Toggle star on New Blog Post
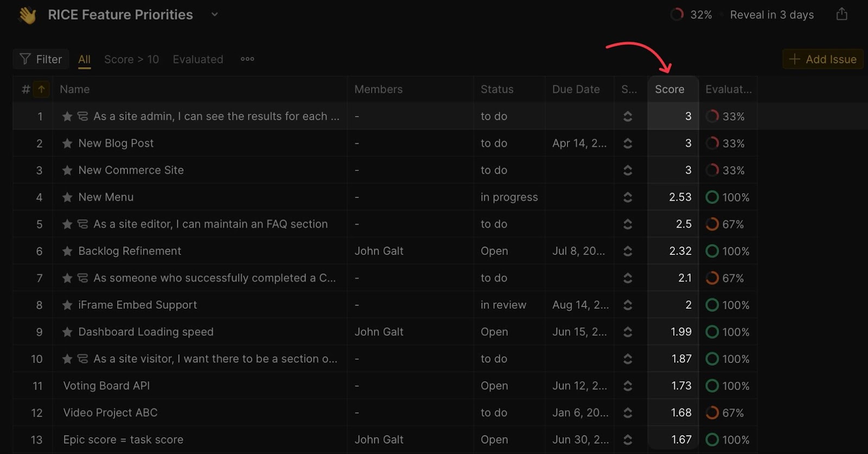The width and height of the screenshot is (868, 454). coord(67,144)
